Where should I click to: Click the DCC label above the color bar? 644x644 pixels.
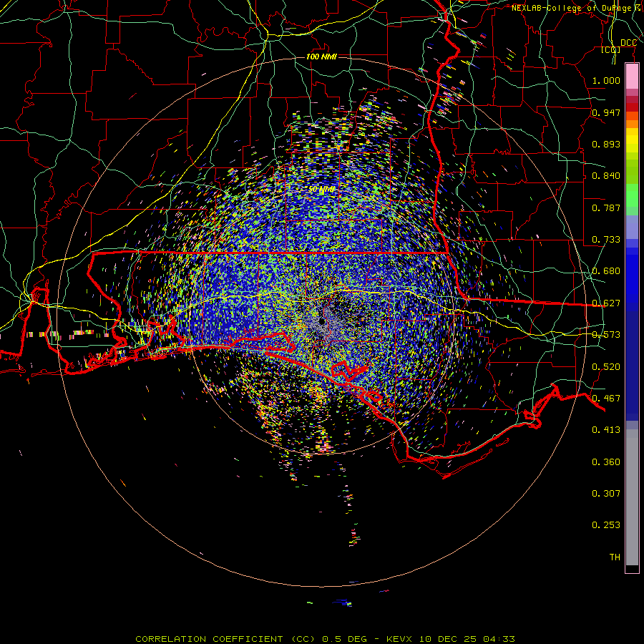[628, 43]
